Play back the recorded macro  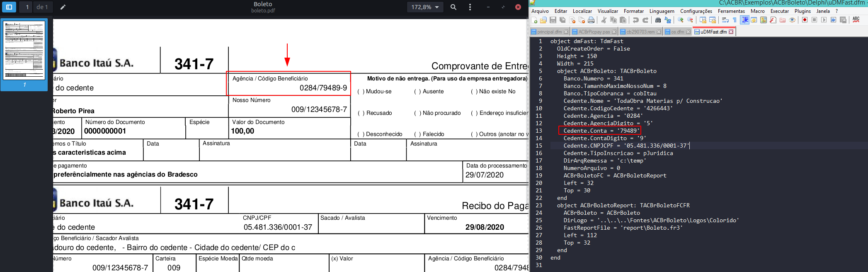coord(824,20)
